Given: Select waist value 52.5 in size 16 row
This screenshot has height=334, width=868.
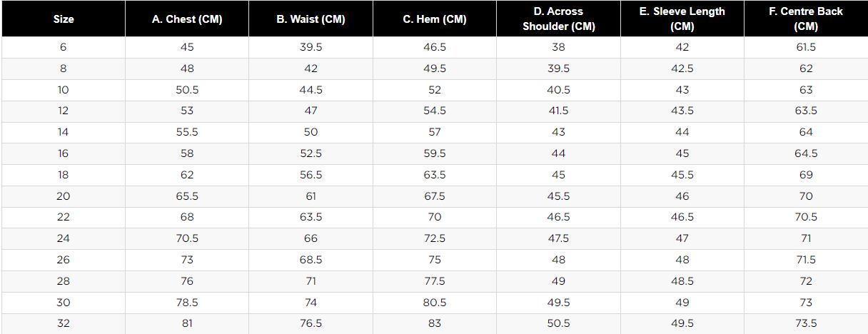Looking at the screenshot, I should 311,153.
